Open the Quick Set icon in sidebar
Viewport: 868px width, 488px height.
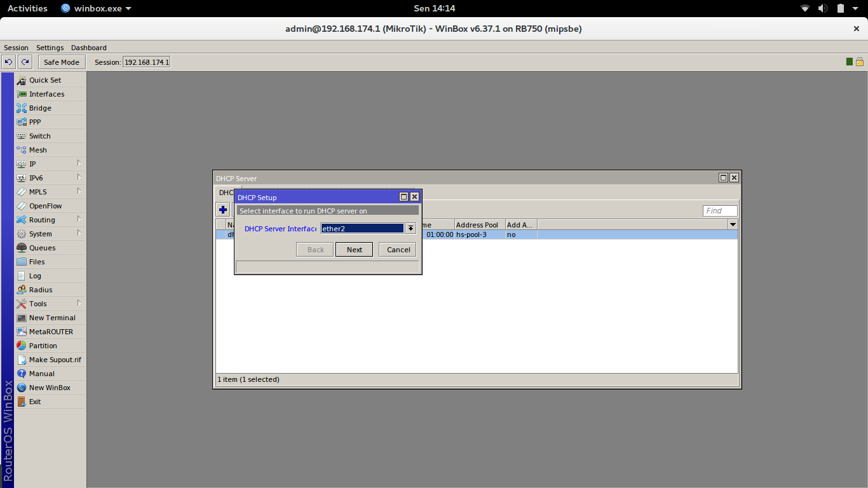pyautogui.click(x=22, y=80)
